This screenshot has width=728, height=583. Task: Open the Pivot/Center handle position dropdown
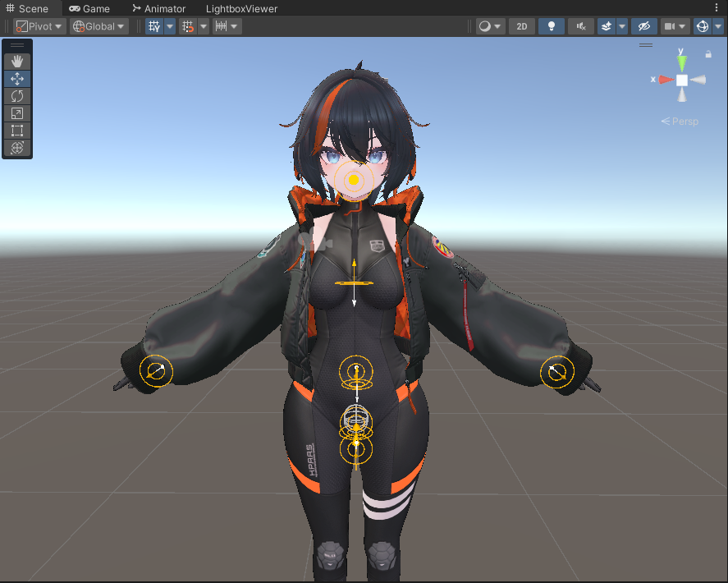[x=39, y=26]
